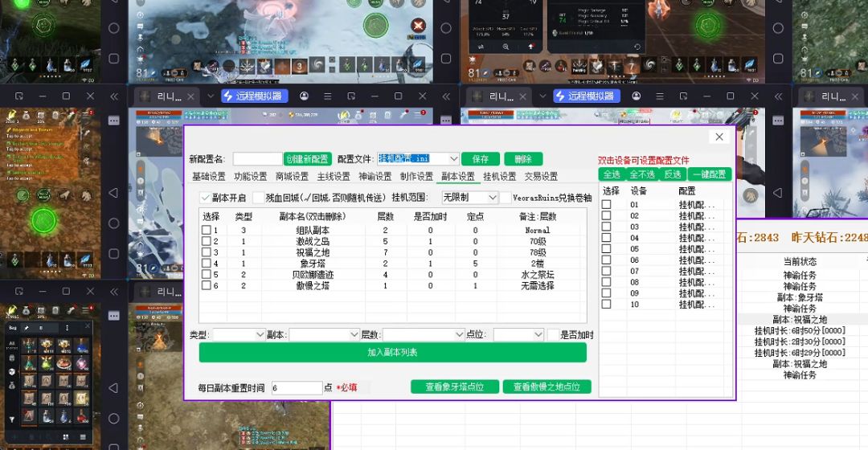The height and width of the screenshot is (450, 868).
Task: Focus the 每日副本重置时间 field
Action: tap(297, 388)
